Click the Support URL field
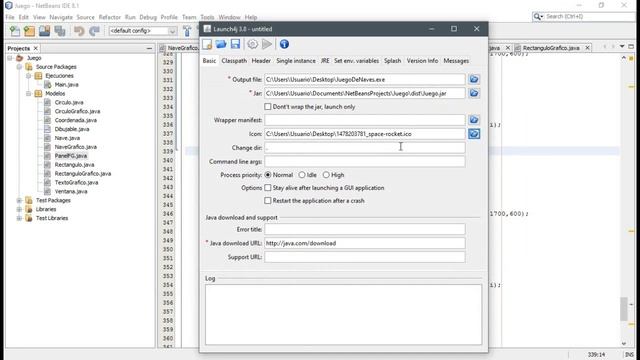This screenshot has width=640, height=360. coord(364,257)
